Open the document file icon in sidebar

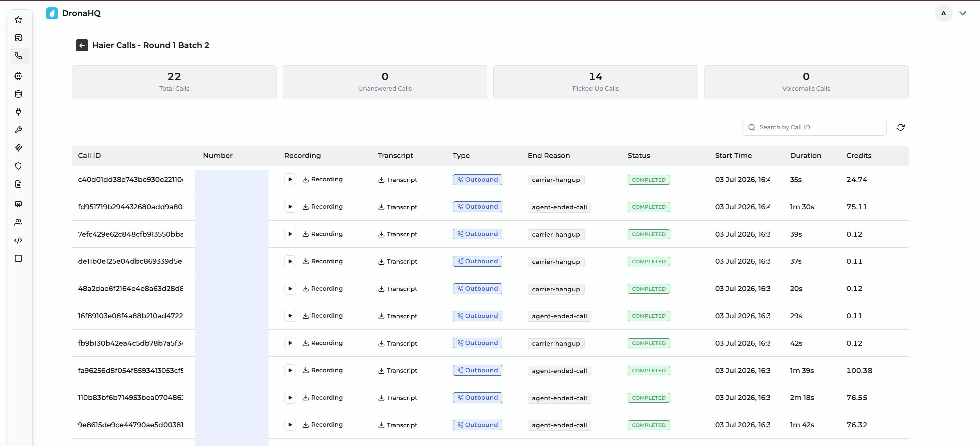click(x=18, y=184)
